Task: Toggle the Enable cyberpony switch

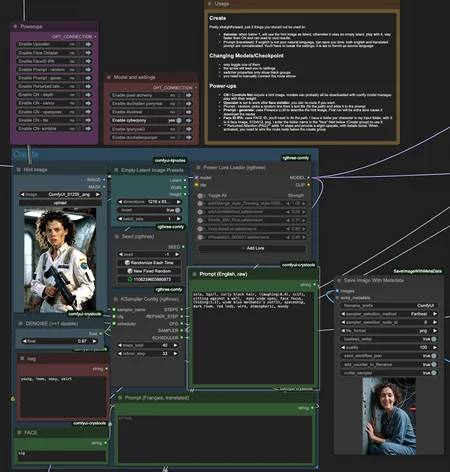Action: point(179,120)
